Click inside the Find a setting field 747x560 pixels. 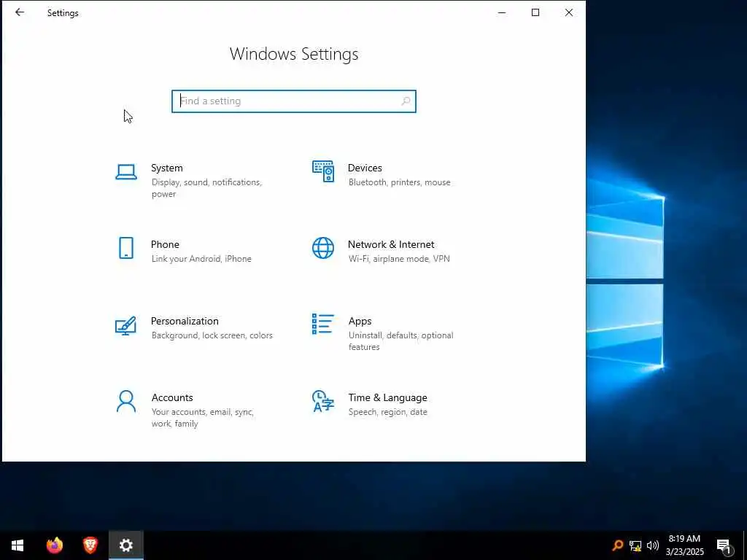coord(294,101)
